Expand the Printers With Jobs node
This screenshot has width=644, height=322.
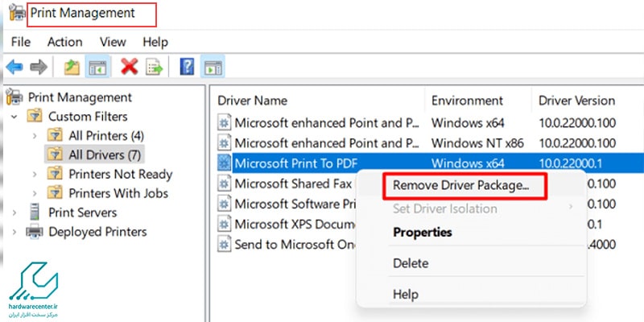(x=35, y=193)
